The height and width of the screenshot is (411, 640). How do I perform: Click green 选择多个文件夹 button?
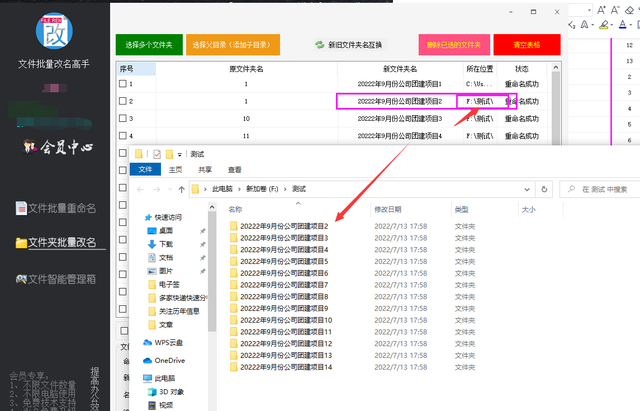[149, 44]
